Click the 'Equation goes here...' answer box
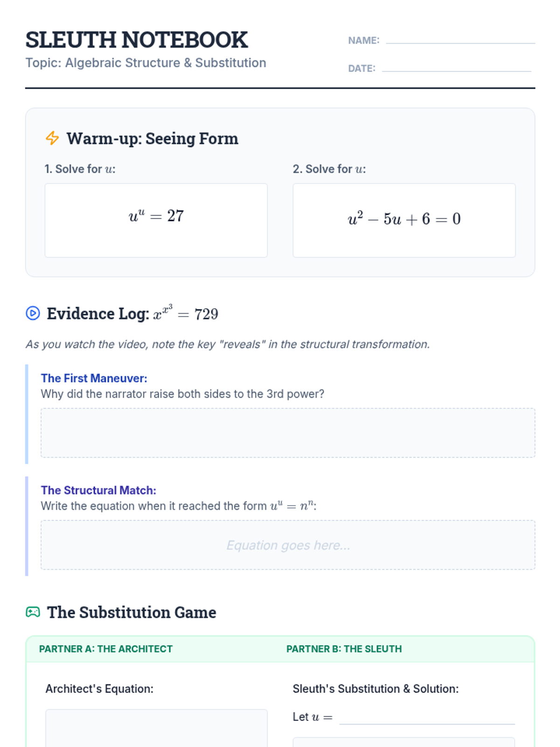Screen dimensions: 560x747 click(287, 545)
